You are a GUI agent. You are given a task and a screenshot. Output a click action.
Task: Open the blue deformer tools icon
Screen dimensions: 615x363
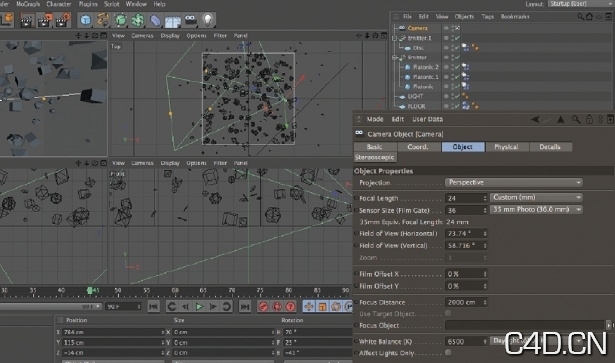(155, 20)
